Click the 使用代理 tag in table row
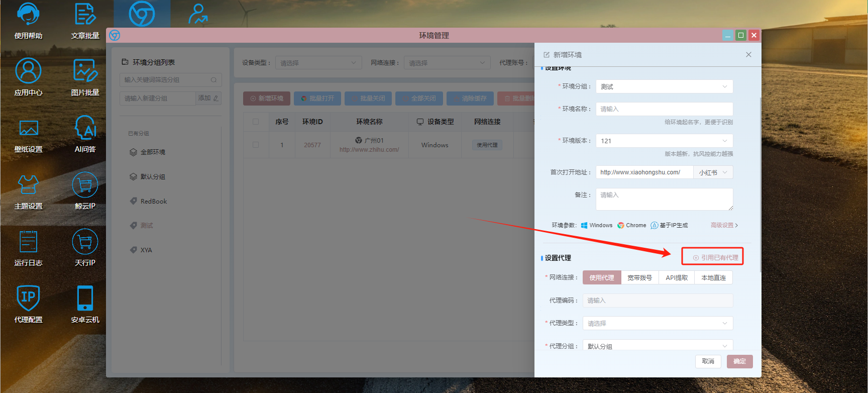868x393 pixels. coord(487,145)
